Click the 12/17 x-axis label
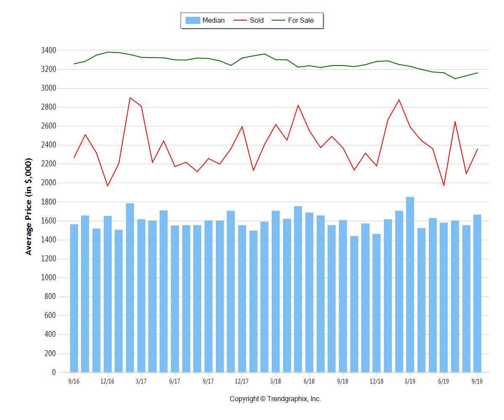 (x=242, y=381)
